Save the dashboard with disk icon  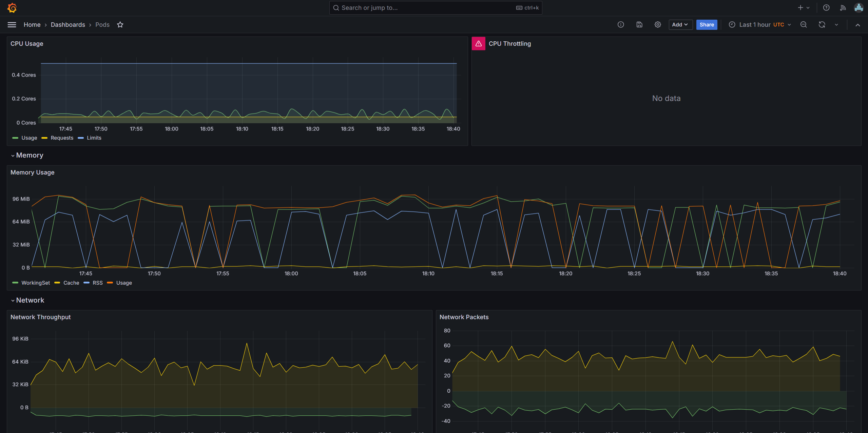[x=639, y=25]
